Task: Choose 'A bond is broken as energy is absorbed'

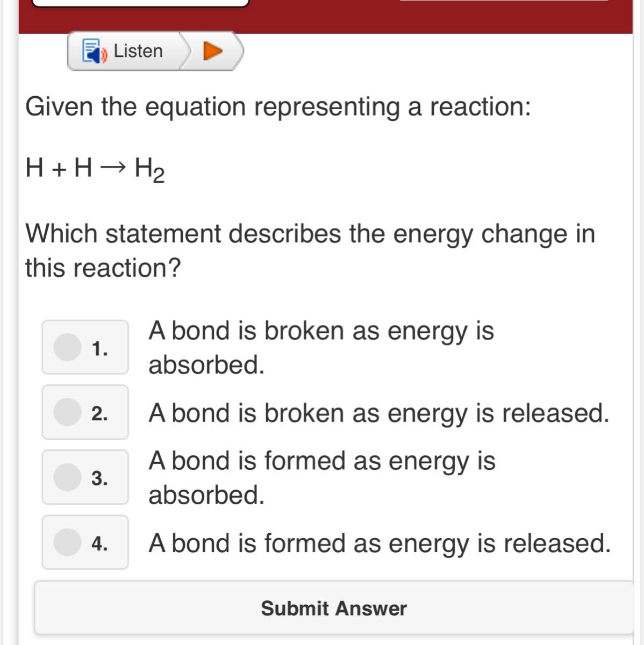Action: (321, 347)
